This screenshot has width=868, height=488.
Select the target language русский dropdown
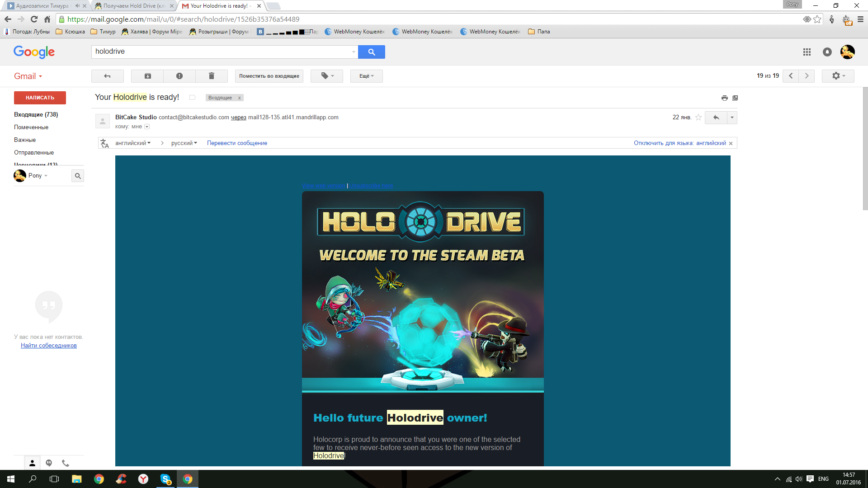184,143
